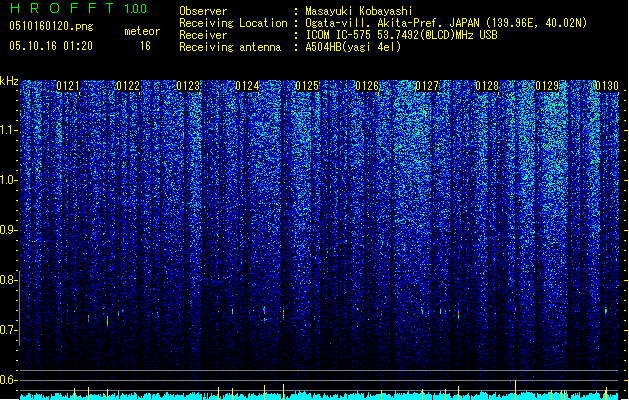The image size is (629, 400).
Task: Click the 0130 time marker
Action: [x=607, y=86]
